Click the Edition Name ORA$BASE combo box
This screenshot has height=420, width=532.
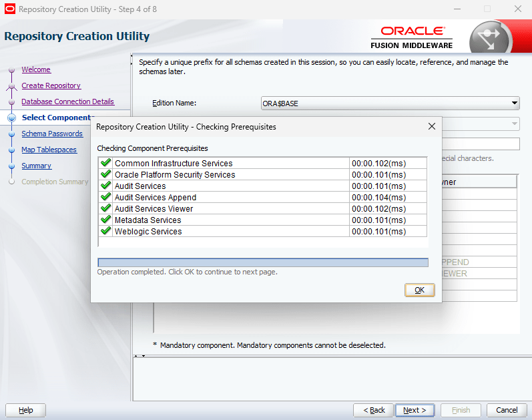pos(390,103)
